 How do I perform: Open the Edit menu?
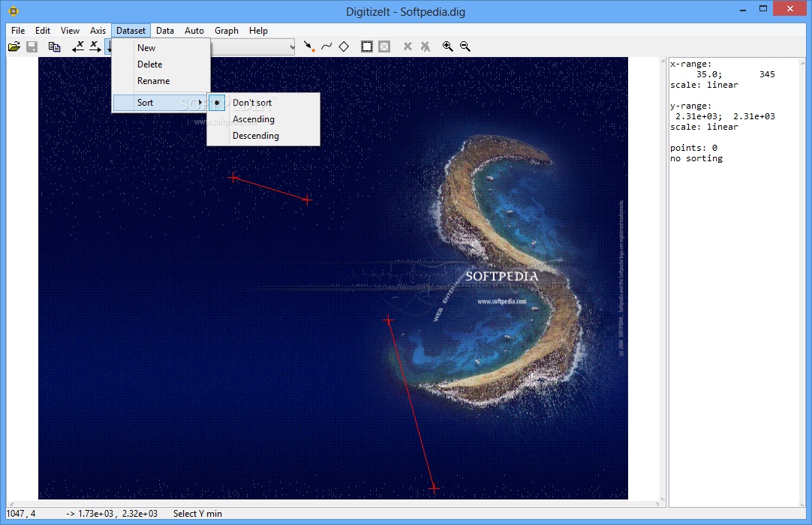(43, 31)
